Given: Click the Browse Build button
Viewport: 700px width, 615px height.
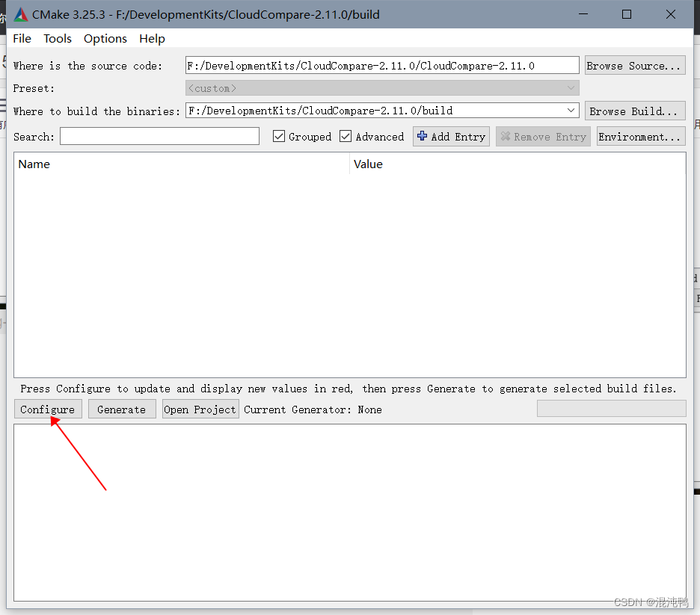Looking at the screenshot, I should (x=635, y=111).
